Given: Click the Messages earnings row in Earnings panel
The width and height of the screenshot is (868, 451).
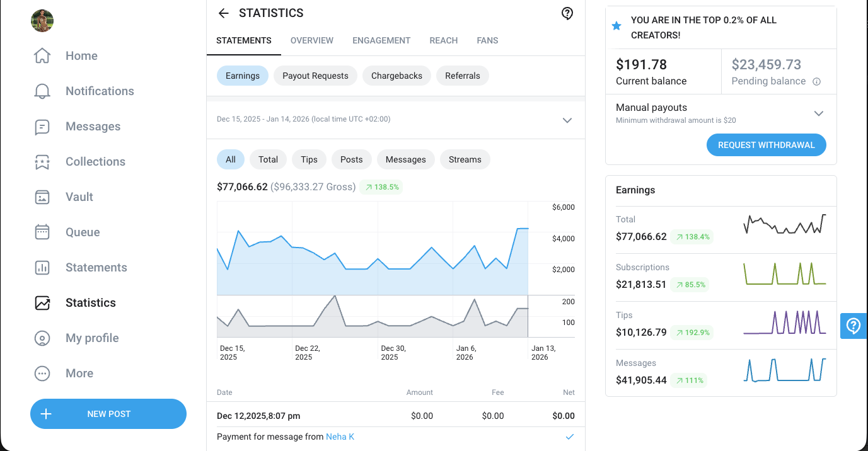Looking at the screenshot, I should (721, 373).
